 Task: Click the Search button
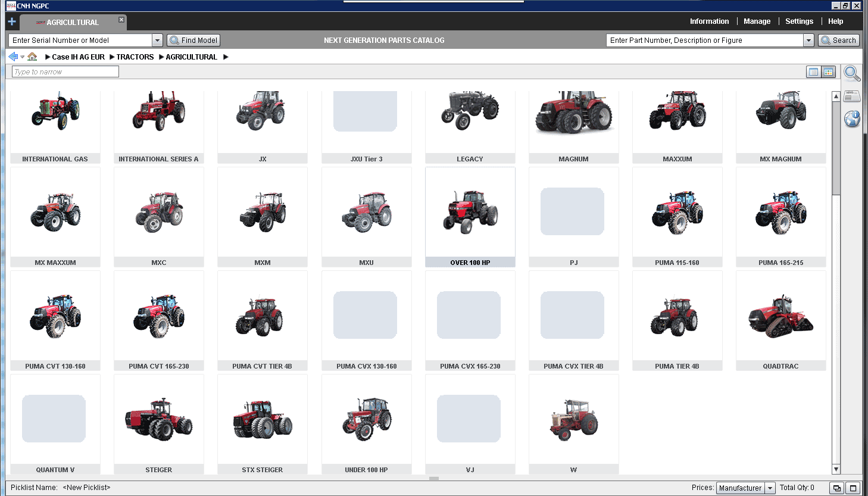coord(839,40)
